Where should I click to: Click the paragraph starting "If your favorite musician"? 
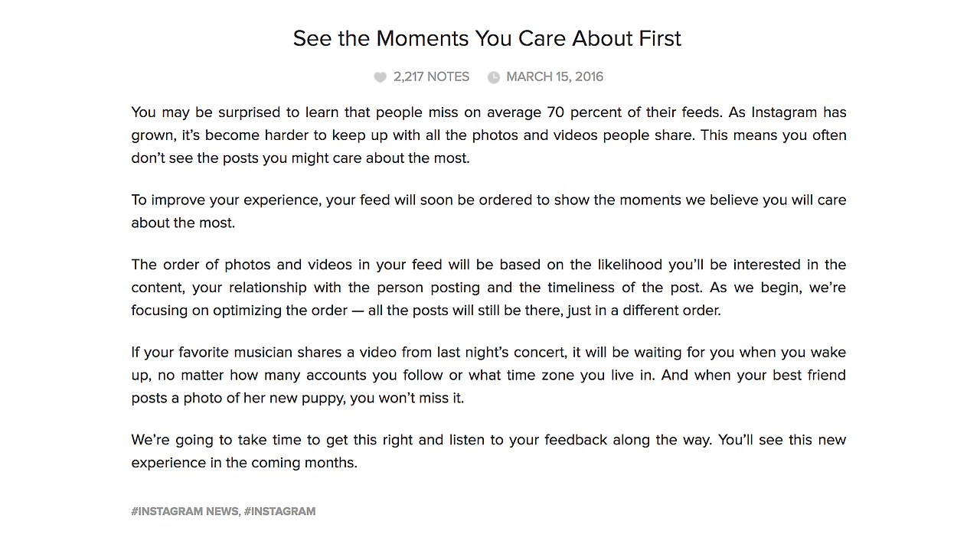click(x=488, y=375)
